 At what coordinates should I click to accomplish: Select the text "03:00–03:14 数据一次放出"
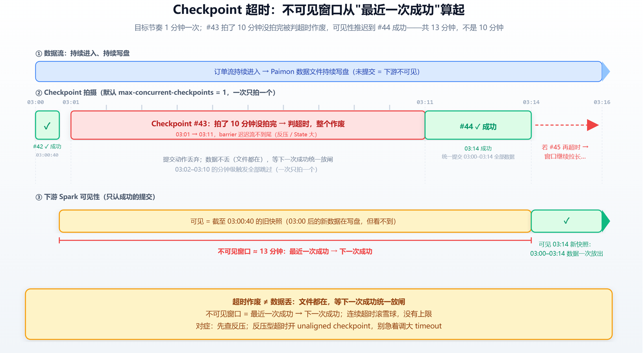pyautogui.click(x=567, y=254)
